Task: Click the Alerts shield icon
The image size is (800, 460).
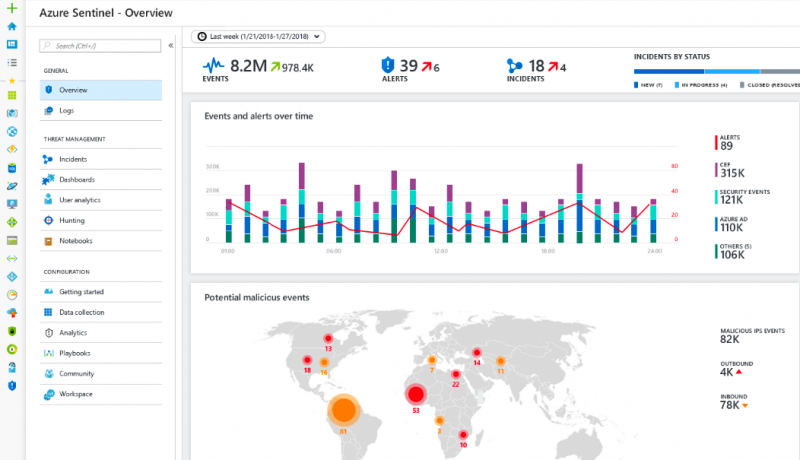Action: point(389,67)
